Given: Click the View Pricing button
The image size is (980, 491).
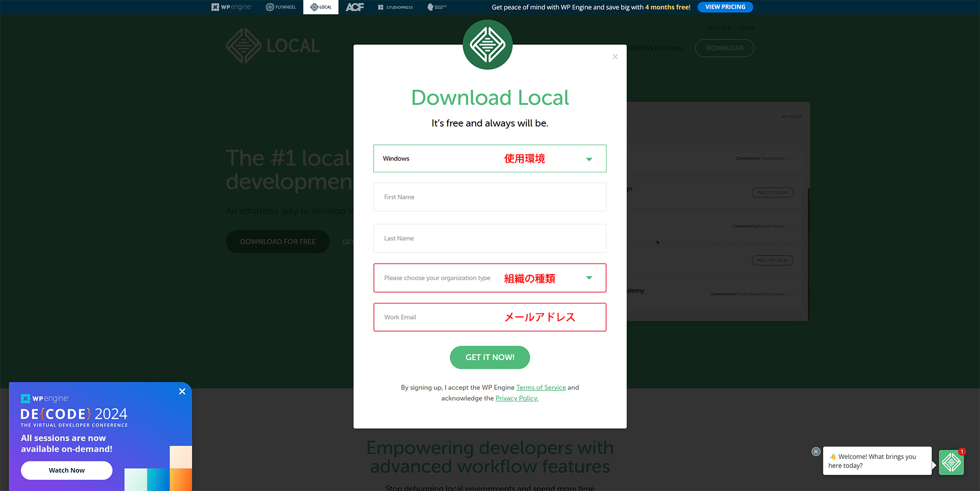Looking at the screenshot, I should click(x=725, y=7).
